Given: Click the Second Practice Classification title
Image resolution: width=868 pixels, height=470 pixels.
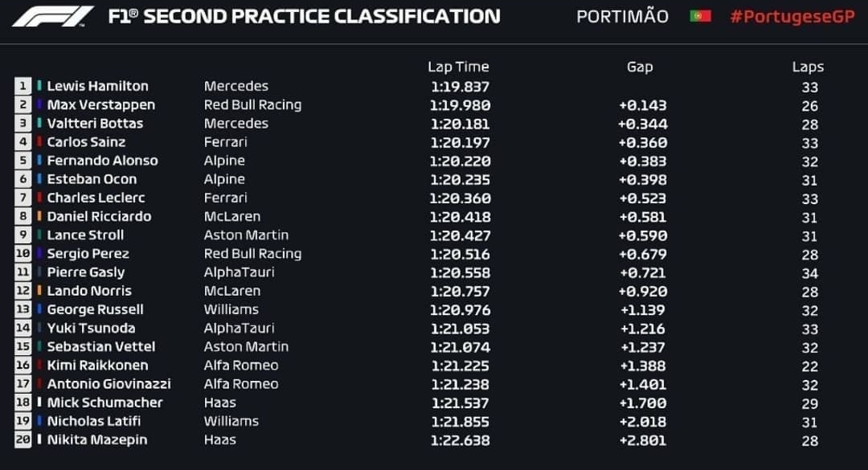Looking at the screenshot, I should (x=304, y=16).
